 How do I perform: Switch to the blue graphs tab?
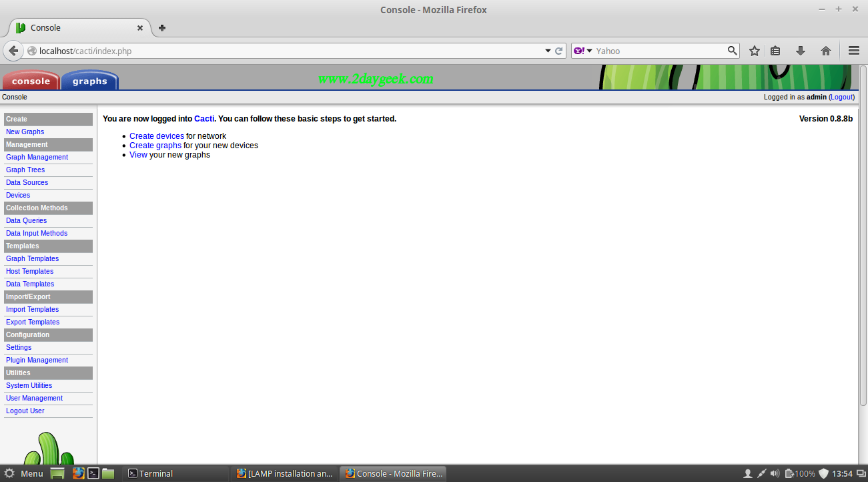pyautogui.click(x=90, y=81)
